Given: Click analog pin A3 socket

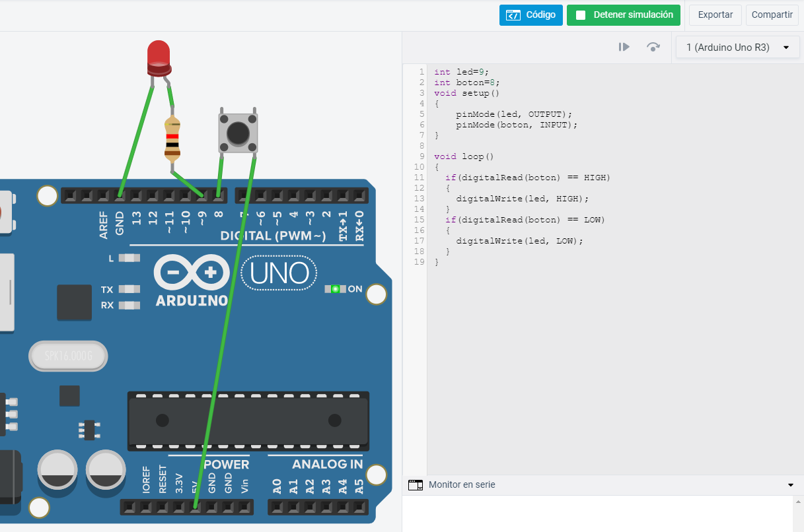Looking at the screenshot, I should (x=327, y=507).
